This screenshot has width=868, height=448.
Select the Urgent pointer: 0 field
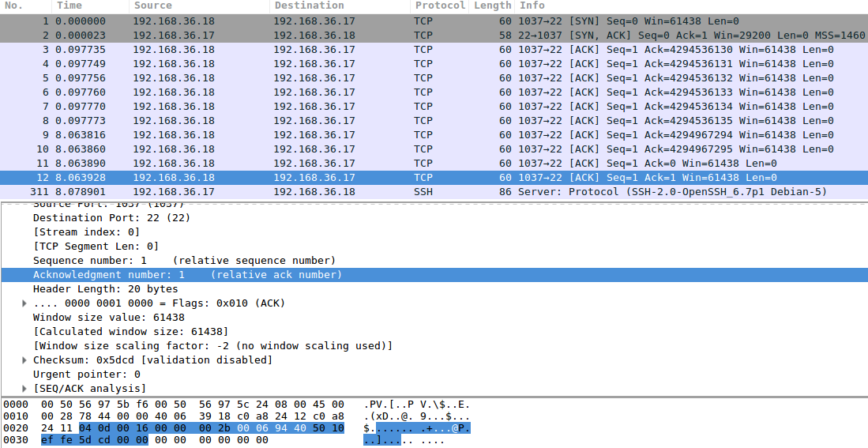(87, 375)
